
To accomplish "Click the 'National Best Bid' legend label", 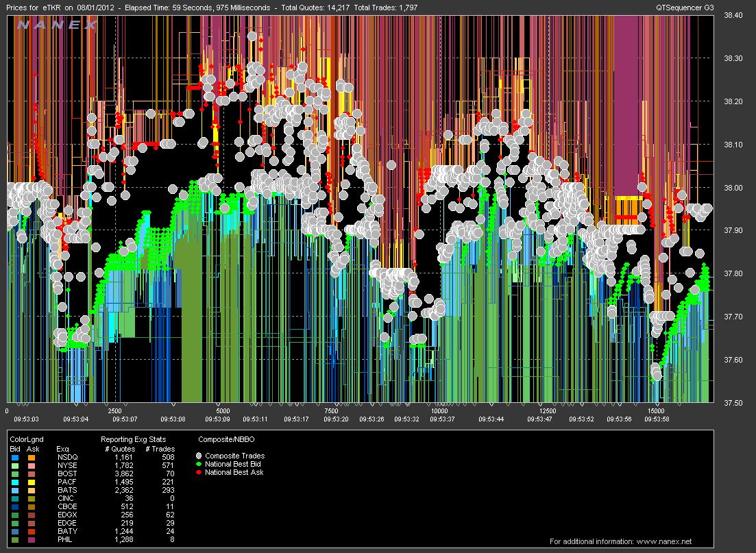I will coord(233,464).
